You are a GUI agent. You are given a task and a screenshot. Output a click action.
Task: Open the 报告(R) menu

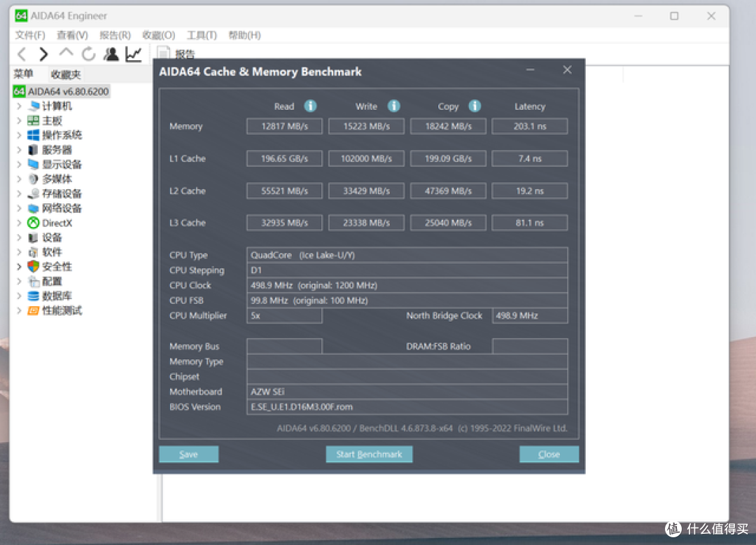(x=115, y=35)
